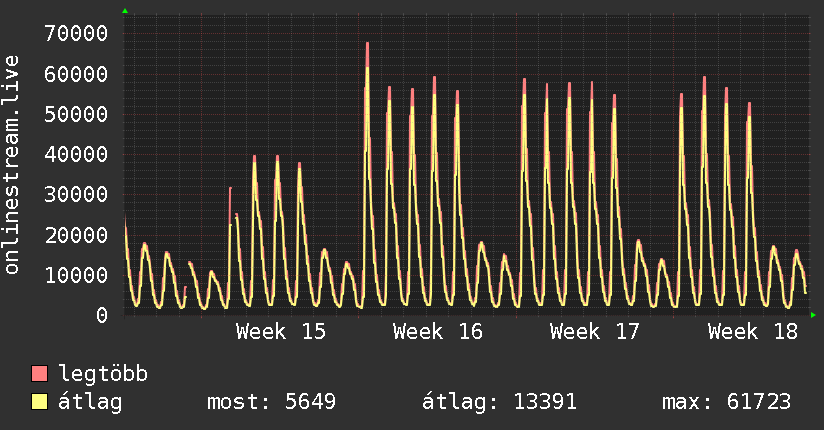The width and height of the screenshot is (824, 430).
Task: Click the 70000 y-axis value
Action: coord(76,34)
